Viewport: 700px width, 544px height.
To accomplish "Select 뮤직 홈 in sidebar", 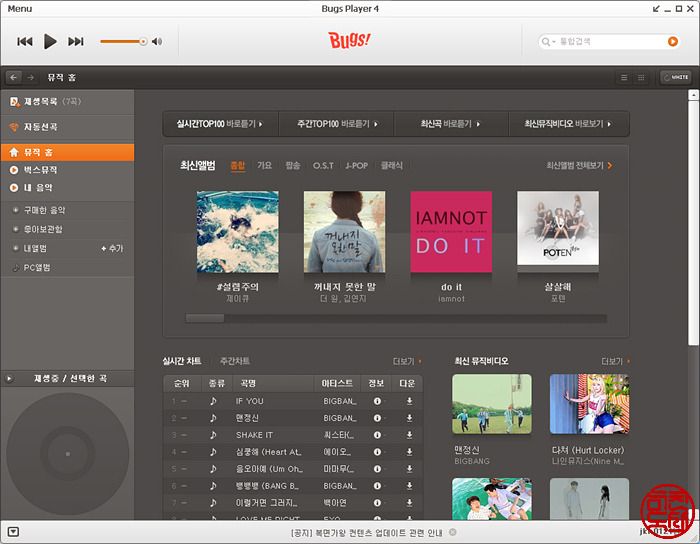I will (x=67, y=152).
